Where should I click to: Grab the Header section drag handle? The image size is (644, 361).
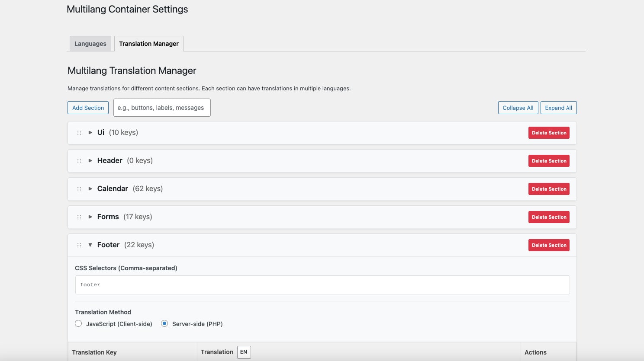click(x=79, y=160)
